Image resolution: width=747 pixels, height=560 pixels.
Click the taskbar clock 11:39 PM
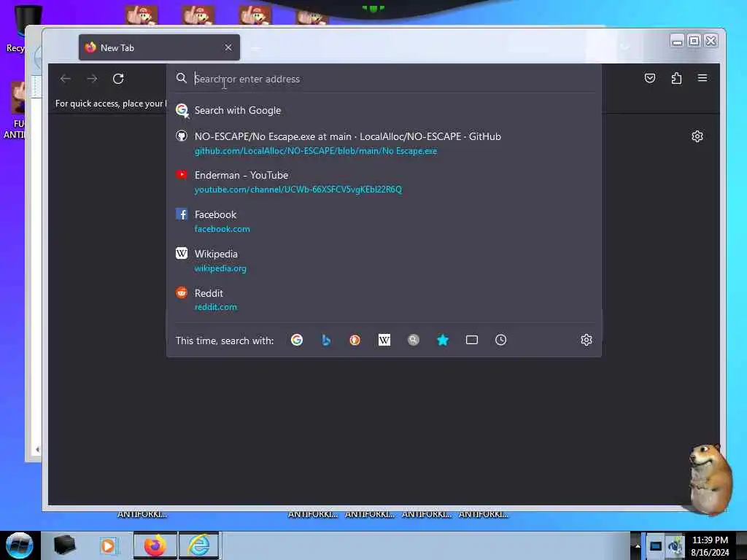tap(710, 540)
